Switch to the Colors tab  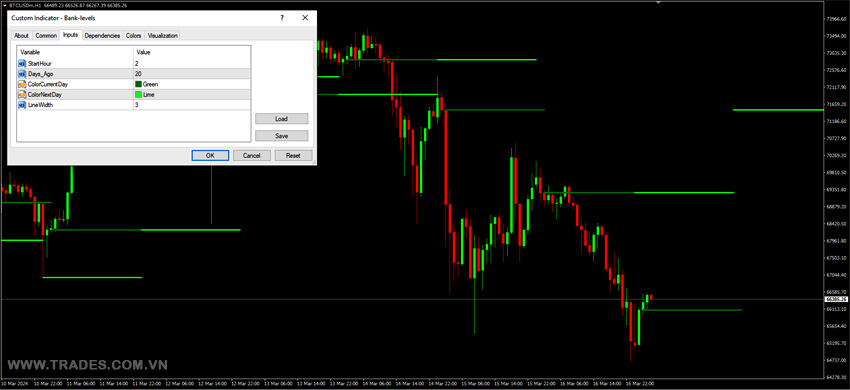pos(133,36)
